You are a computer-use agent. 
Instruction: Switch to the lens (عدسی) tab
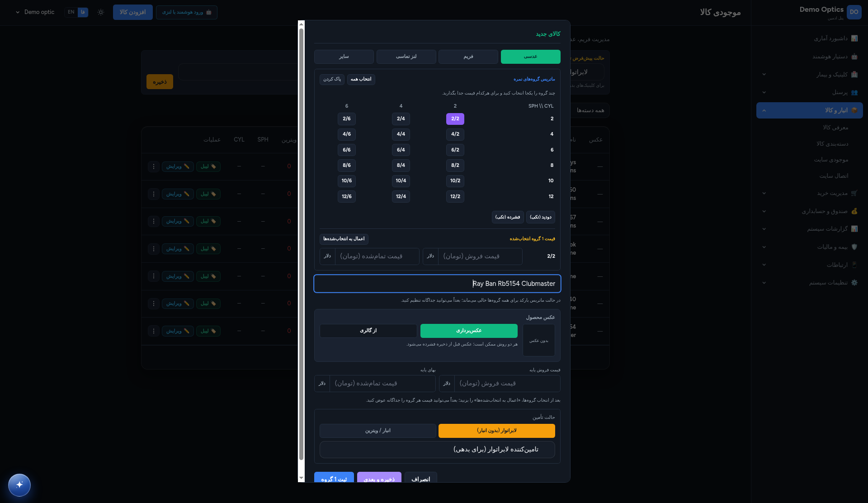tap(530, 57)
